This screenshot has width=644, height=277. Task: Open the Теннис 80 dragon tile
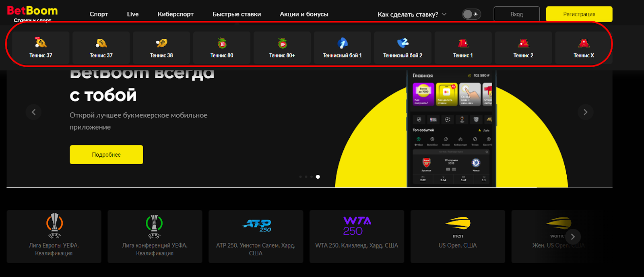(x=222, y=48)
